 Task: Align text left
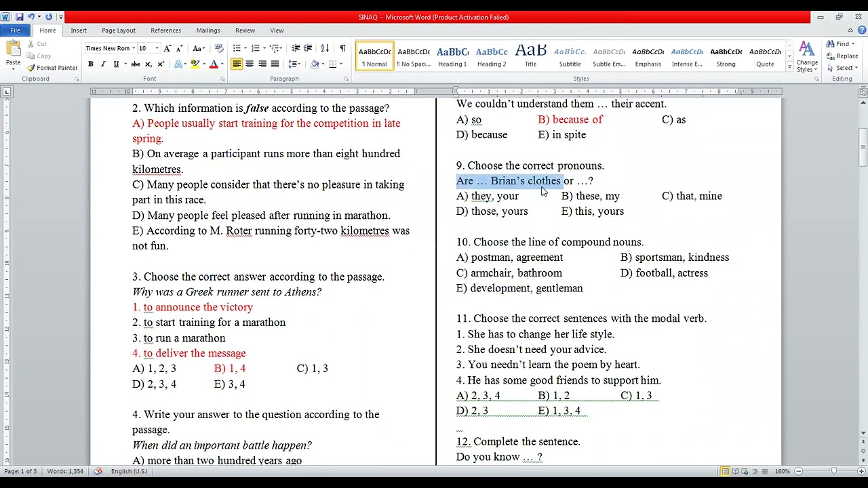point(237,64)
